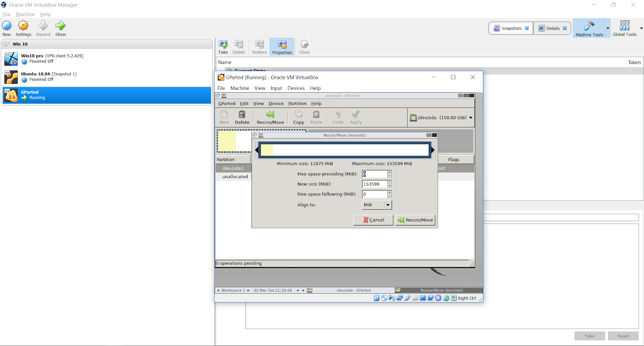Screen dimensions: 644x346
Task: Open snapshot Properties icon
Action: coord(282,44)
